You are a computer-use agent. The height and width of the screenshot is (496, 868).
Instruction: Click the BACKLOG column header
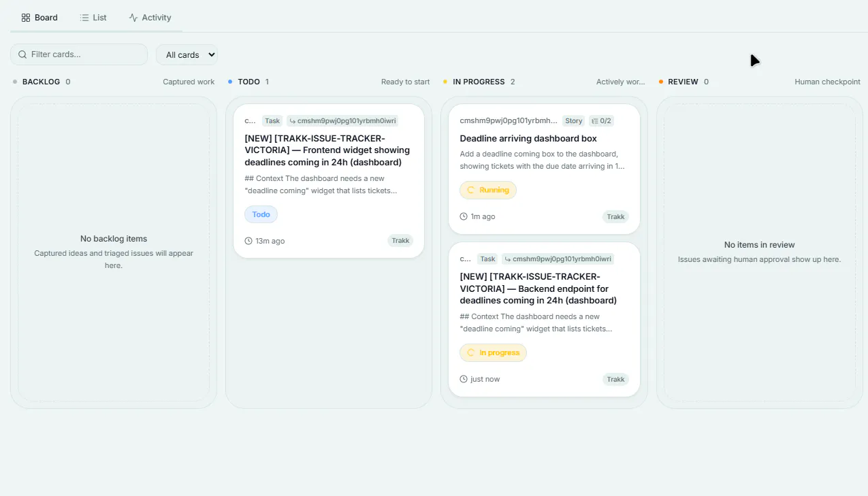click(41, 82)
